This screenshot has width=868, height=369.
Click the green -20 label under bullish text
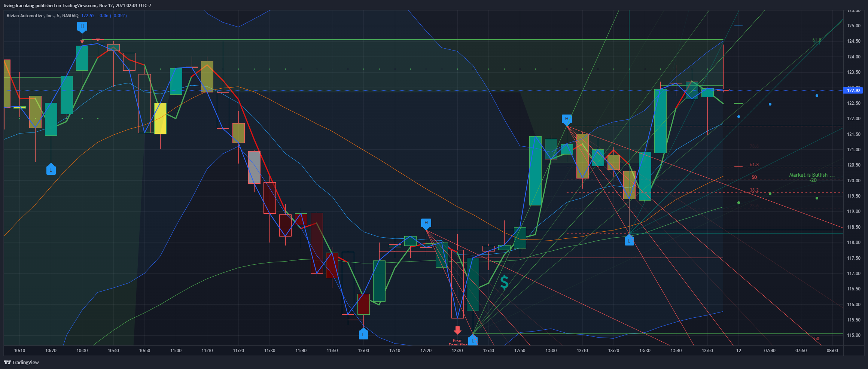(x=813, y=180)
